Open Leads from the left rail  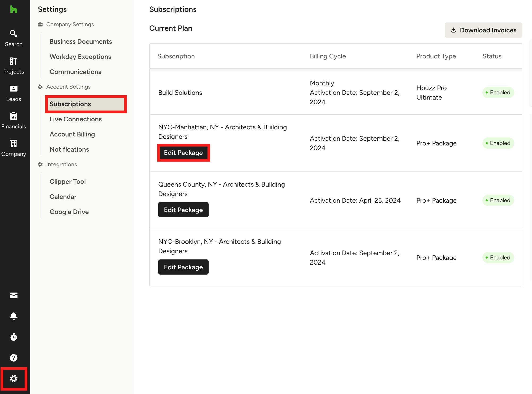(x=13, y=93)
